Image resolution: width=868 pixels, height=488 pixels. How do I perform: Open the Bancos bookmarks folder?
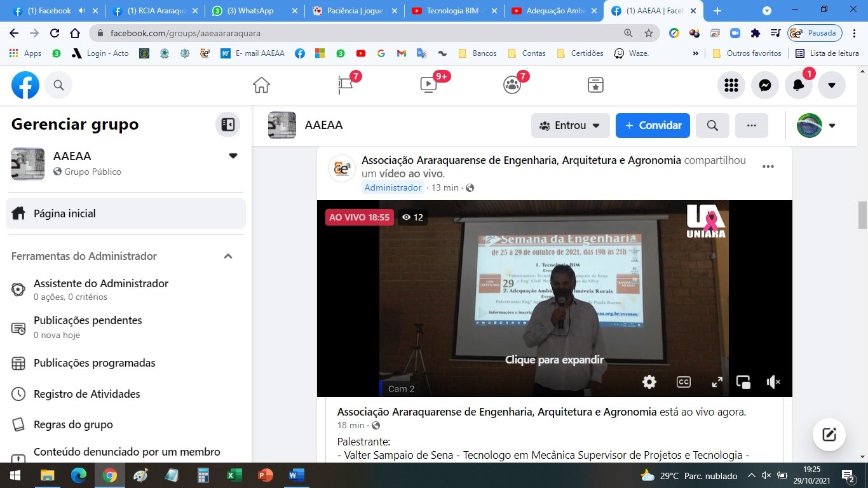pyautogui.click(x=477, y=53)
